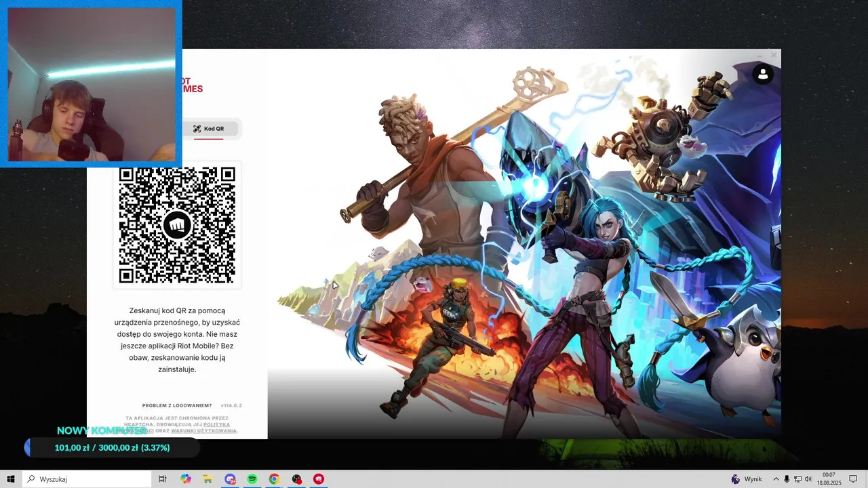Open the Polityka prywatności link
Image resolution: width=868 pixels, height=488 pixels.
pyautogui.click(x=216, y=424)
